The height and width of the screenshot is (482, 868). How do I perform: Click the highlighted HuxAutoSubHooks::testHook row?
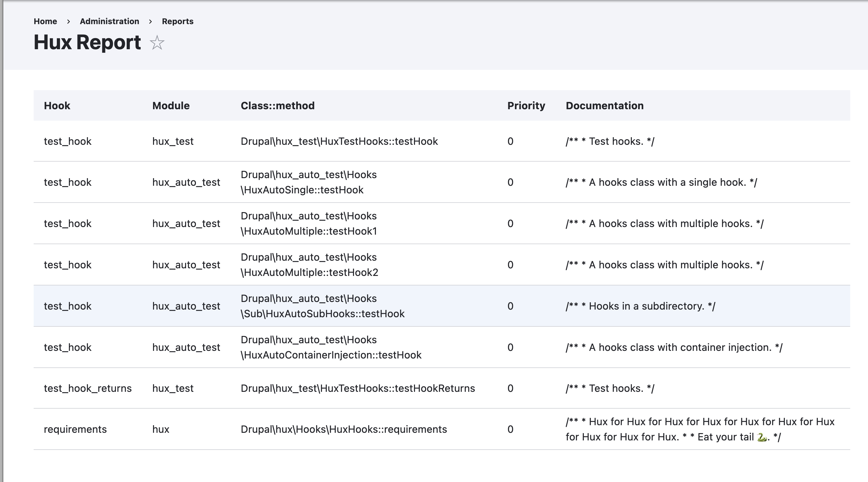(322, 306)
